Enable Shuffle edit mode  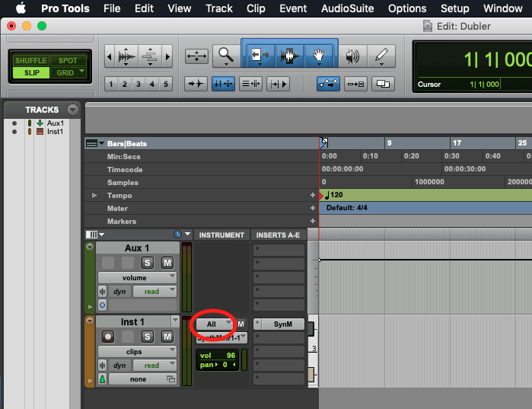(31, 60)
